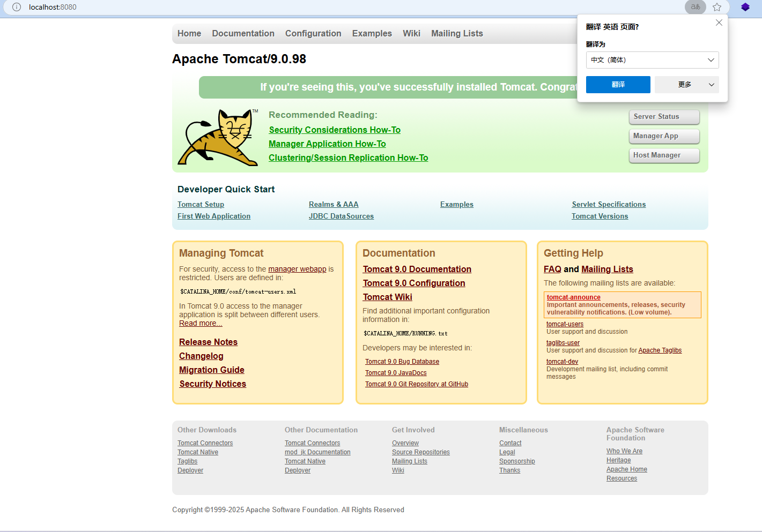
Task: Open Who We Are link
Action: tap(624, 451)
